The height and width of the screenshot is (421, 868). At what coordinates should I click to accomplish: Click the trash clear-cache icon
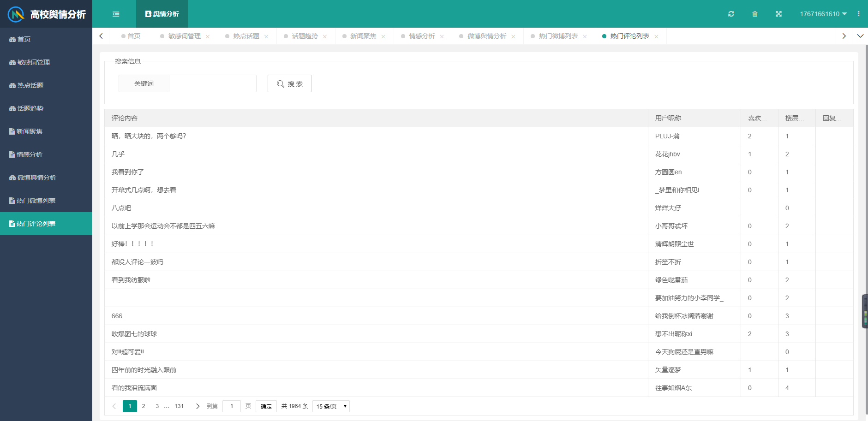(x=755, y=14)
